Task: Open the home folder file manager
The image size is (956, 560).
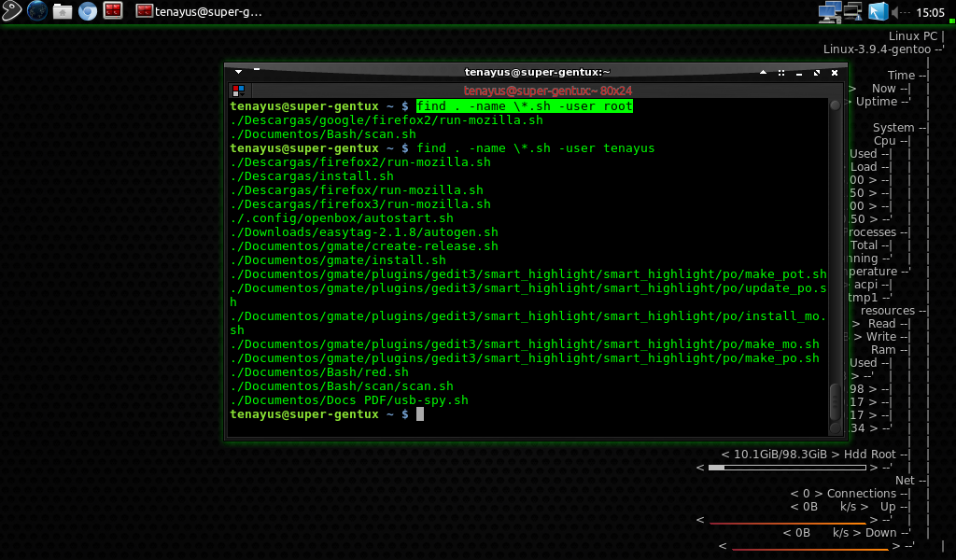Action: (63, 11)
